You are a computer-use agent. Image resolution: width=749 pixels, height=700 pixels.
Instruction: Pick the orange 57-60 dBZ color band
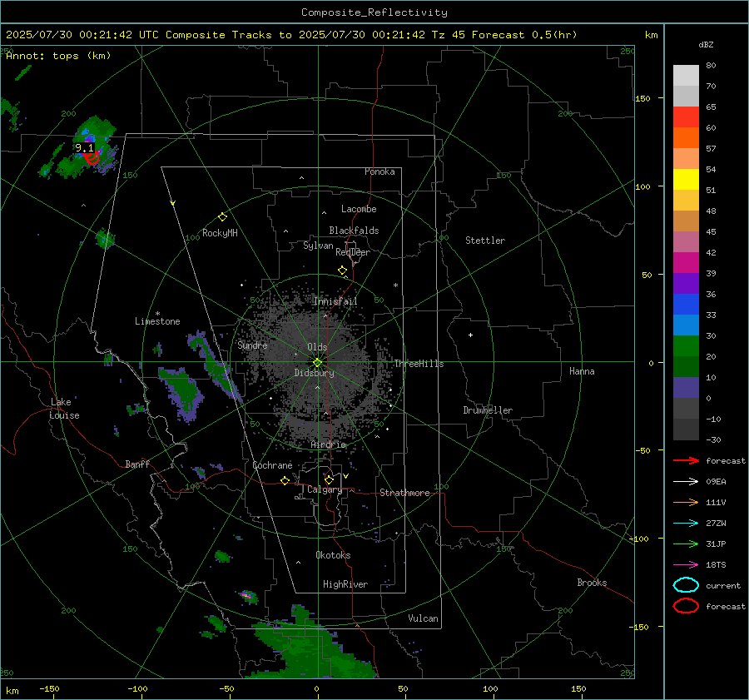tap(686, 138)
